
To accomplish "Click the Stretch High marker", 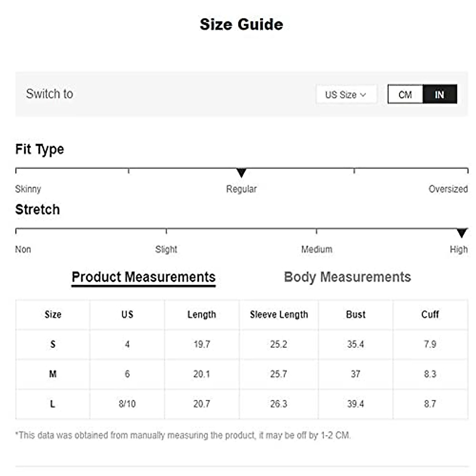I will [x=461, y=233].
